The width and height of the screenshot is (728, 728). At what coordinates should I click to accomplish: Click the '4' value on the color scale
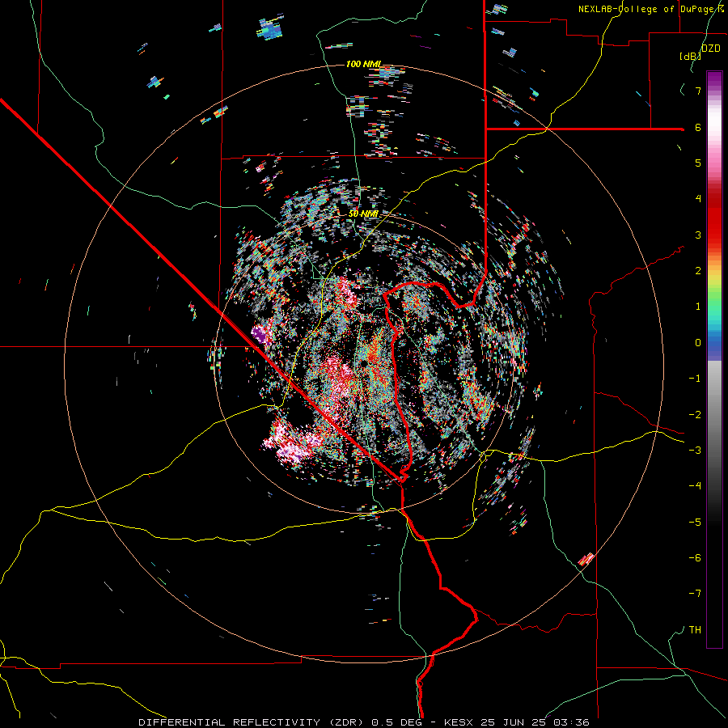pos(698,199)
